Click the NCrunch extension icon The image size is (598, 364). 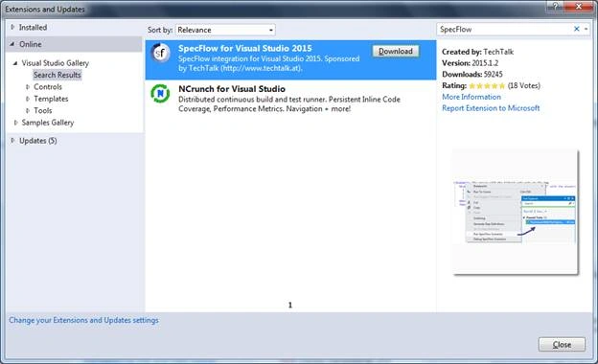coord(160,93)
